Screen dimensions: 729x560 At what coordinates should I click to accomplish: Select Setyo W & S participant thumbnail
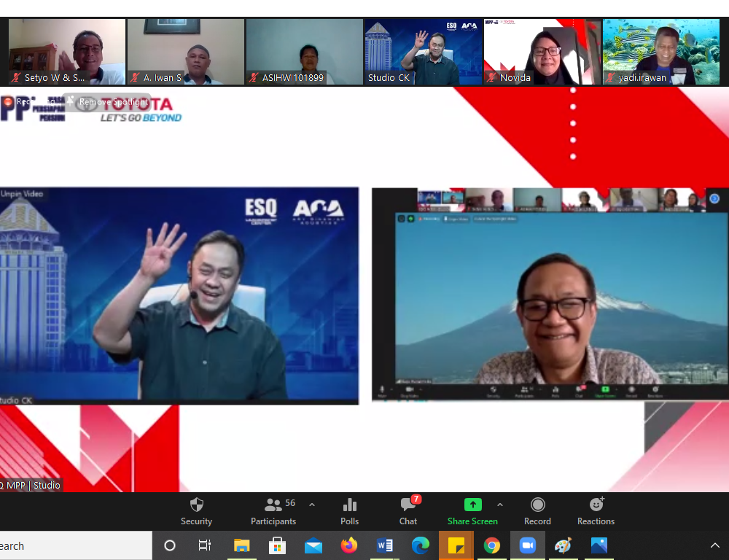(66, 52)
